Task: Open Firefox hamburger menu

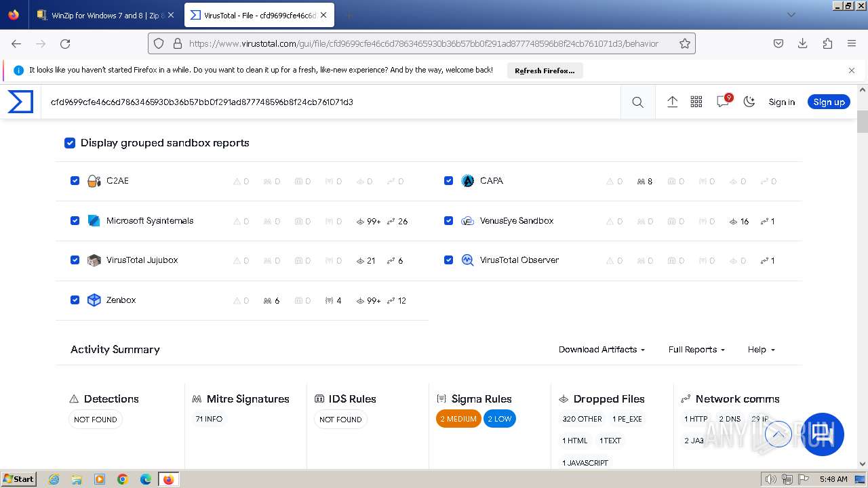Action: pyautogui.click(x=852, y=43)
